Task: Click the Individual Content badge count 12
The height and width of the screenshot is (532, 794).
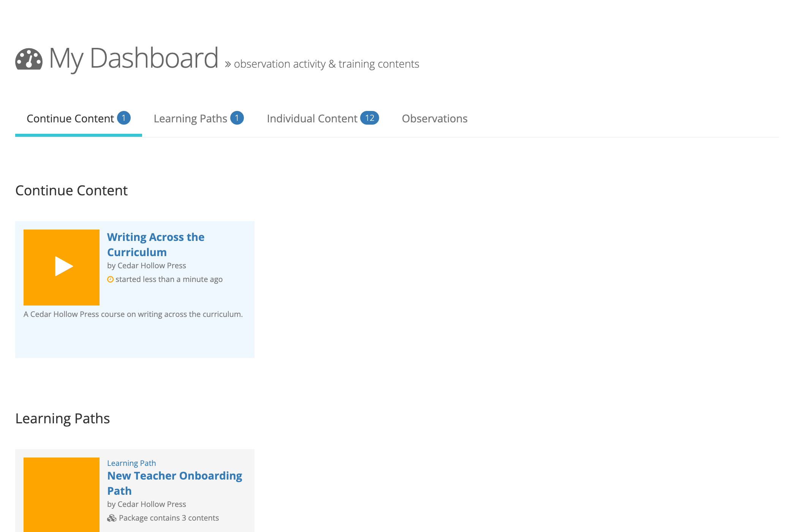Action: 370,118
